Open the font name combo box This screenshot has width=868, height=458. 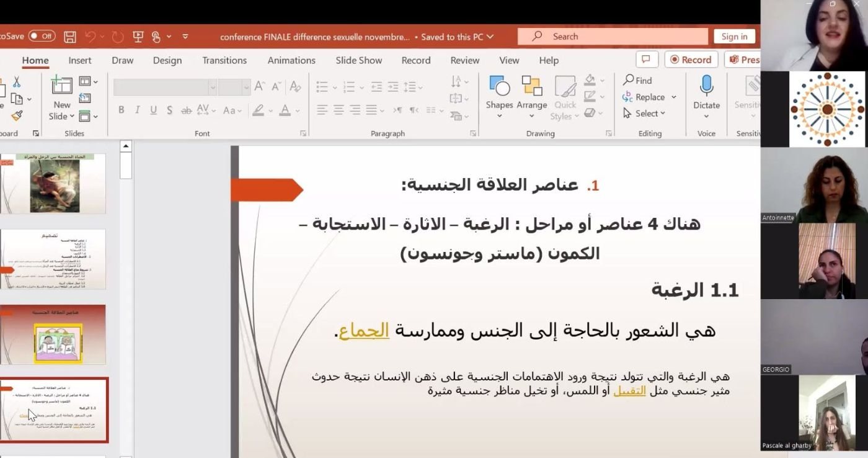[165, 87]
